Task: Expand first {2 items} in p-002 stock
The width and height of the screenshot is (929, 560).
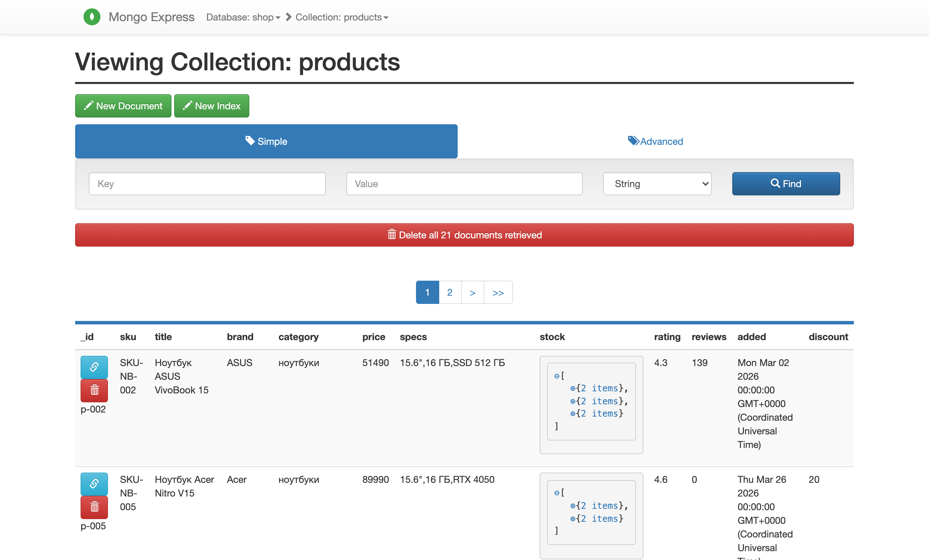Action: (x=573, y=388)
